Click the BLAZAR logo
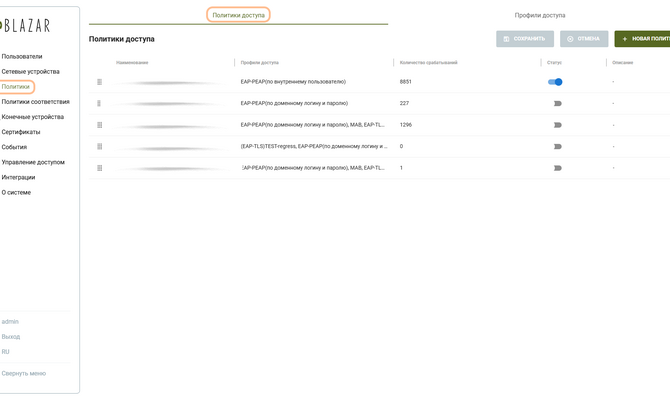This screenshot has width=670, height=400. click(x=25, y=26)
